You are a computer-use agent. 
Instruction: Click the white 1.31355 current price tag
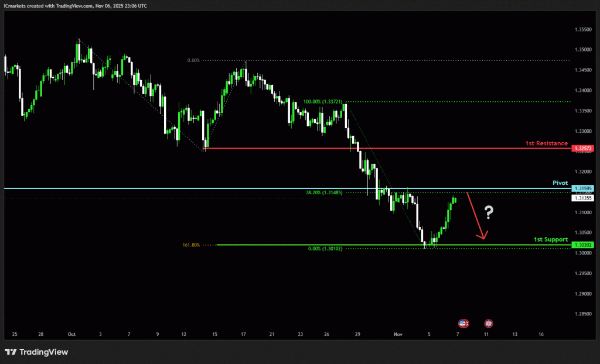[584, 198]
